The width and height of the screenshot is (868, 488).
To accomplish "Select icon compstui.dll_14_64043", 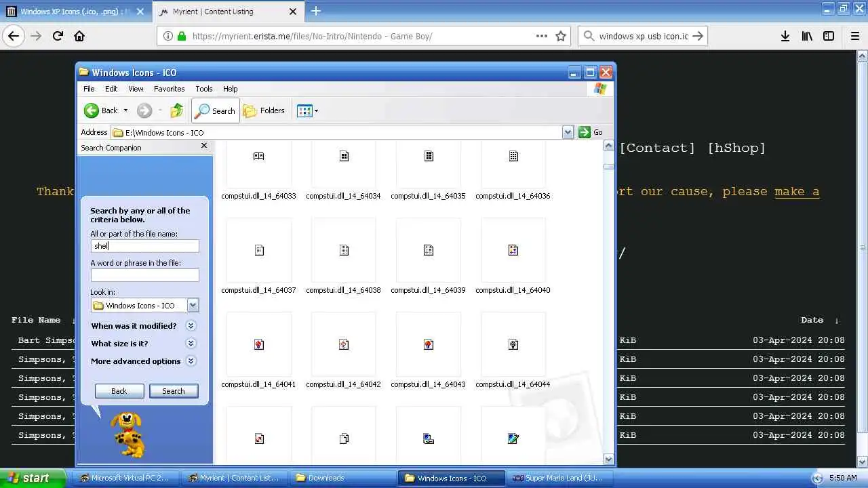I will (x=428, y=350).
